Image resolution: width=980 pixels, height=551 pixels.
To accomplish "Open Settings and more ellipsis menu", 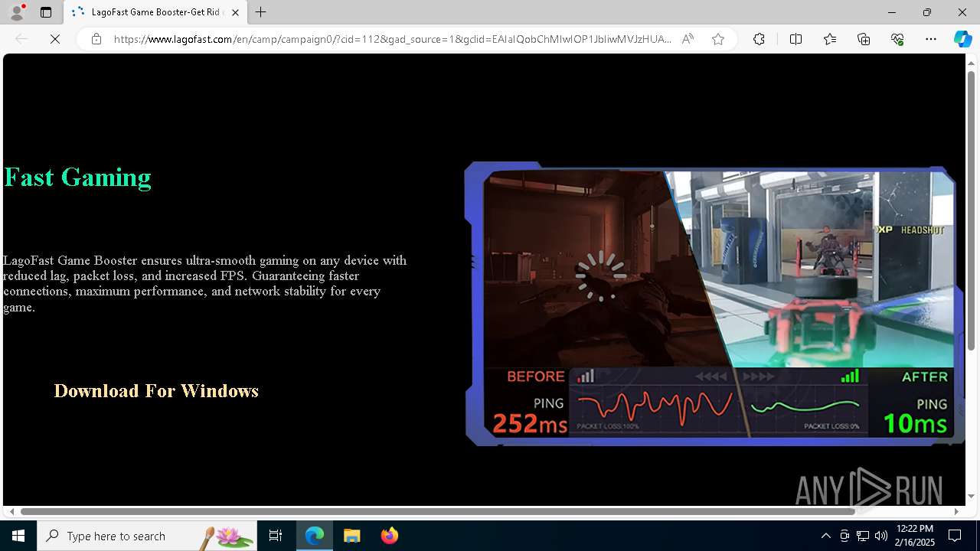I will pos(931,39).
